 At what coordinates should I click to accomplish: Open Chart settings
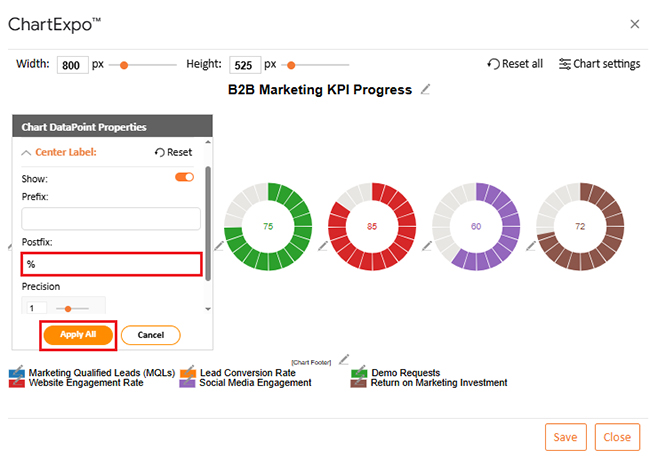(599, 64)
